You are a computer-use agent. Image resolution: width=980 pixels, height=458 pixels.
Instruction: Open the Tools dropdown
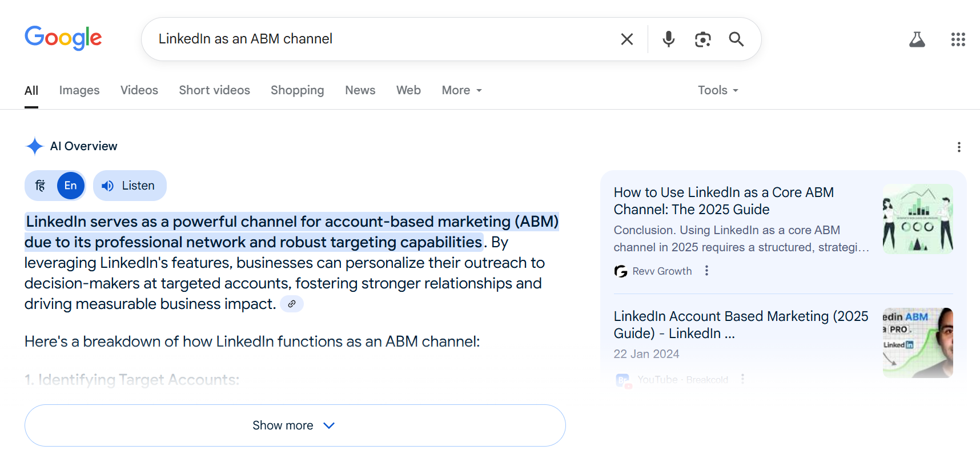pos(718,90)
